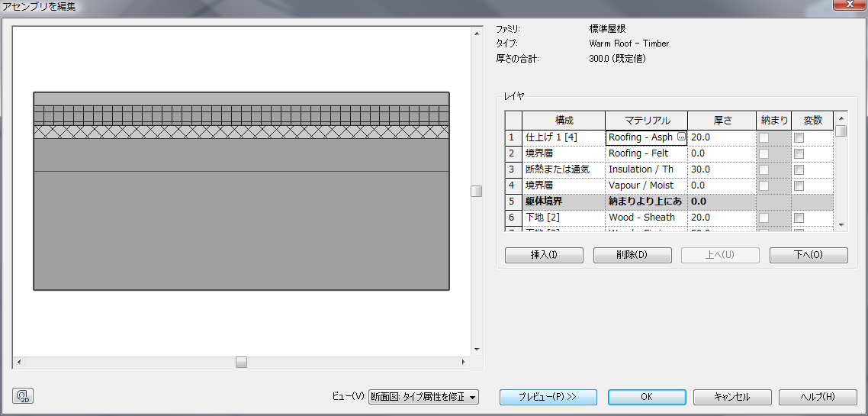
Task: Click the 境界層 cell in row 2
Action: pos(564,153)
